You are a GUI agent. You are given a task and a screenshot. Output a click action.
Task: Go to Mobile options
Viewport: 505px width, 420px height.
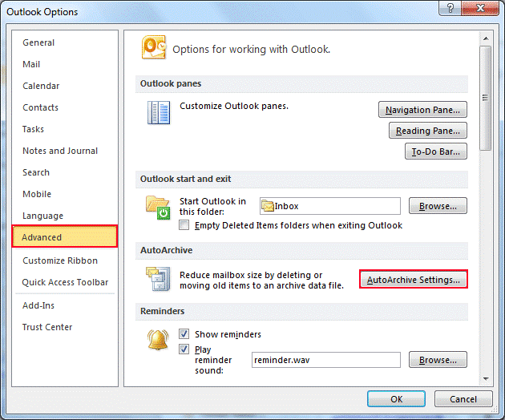point(65,194)
